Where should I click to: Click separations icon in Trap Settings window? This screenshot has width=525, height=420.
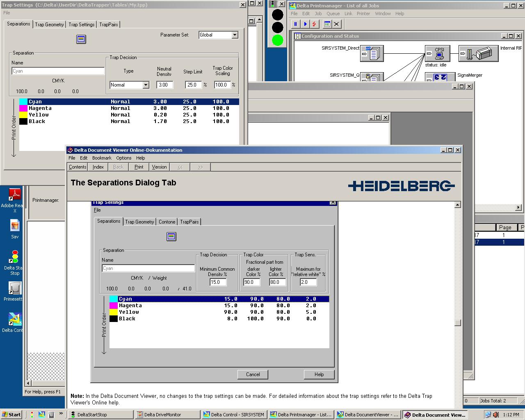point(81,39)
